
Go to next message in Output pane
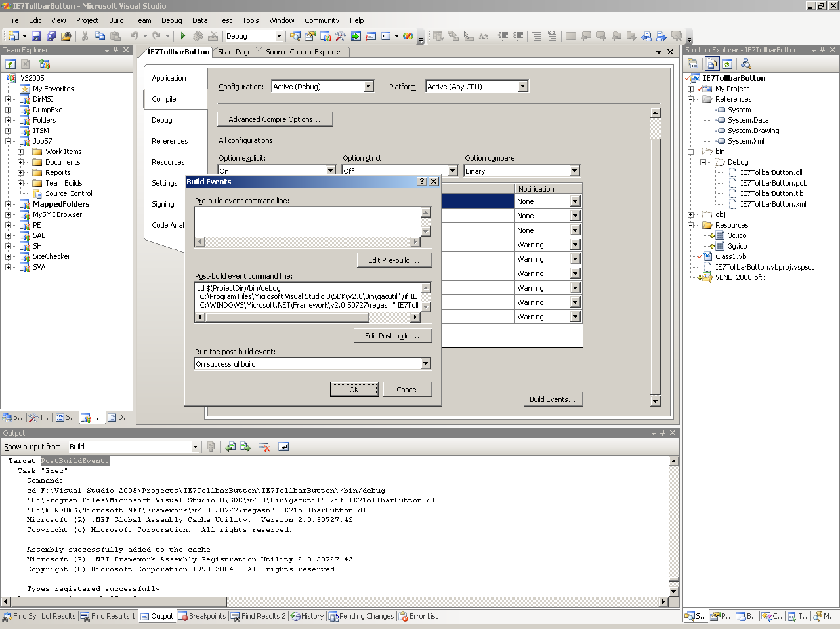pyautogui.click(x=245, y=447)
